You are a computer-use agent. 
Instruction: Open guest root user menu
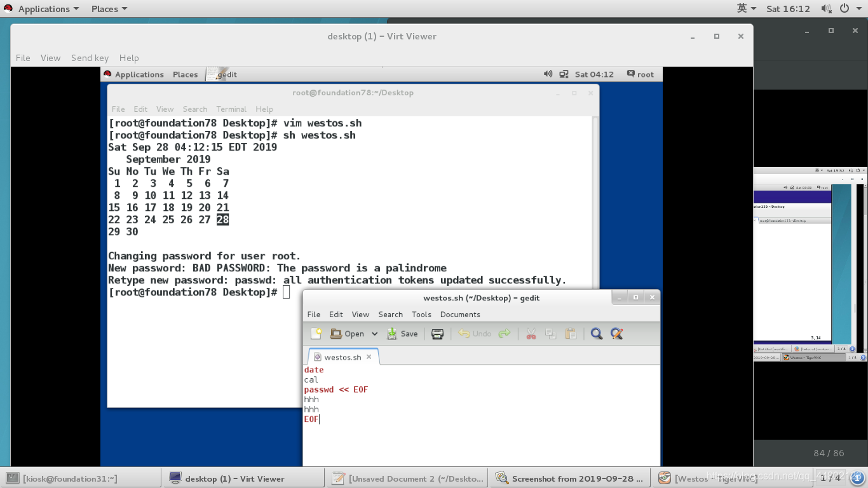click(640, 74)
